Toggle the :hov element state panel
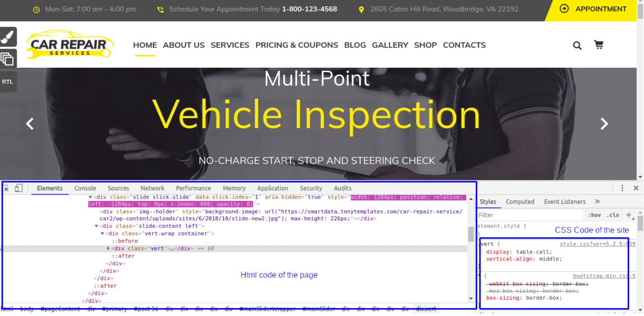644x316 pixels. (x=594, y=215)
